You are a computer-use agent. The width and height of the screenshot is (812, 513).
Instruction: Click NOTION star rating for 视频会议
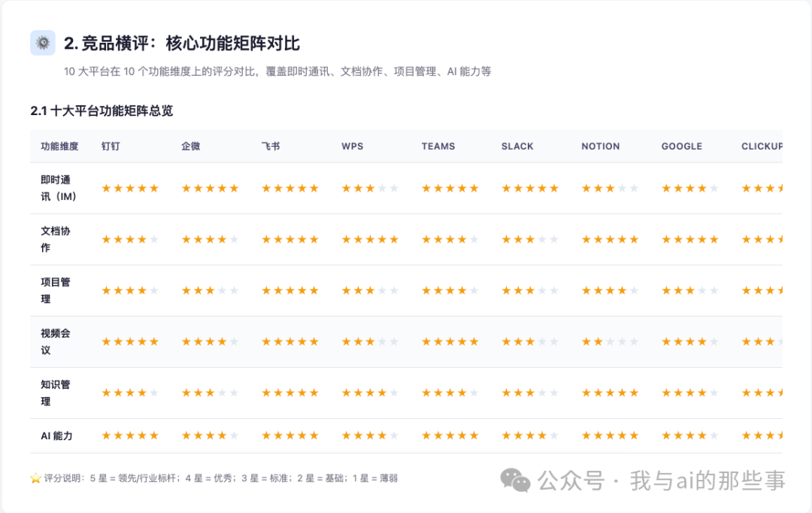tap(610, 342)
